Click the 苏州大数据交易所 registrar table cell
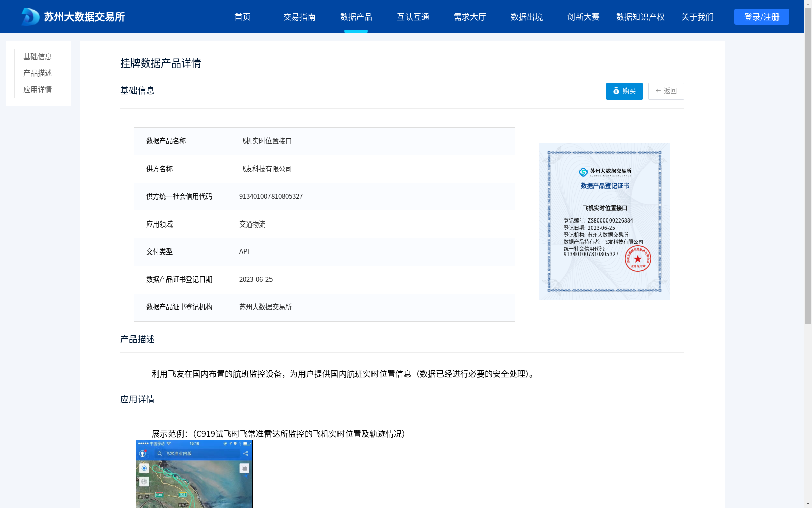This screenshot has height=508, width=812. tap(373, 307)
